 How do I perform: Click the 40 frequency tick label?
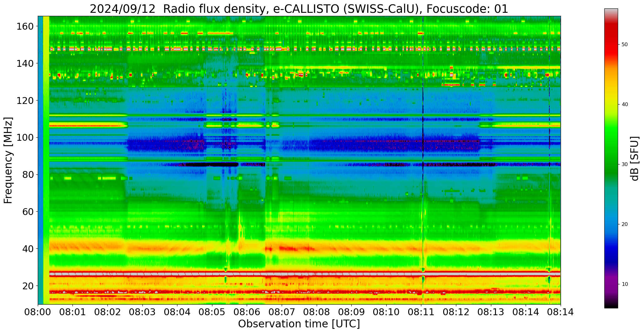pyautogui.click(x=28, y=249)
